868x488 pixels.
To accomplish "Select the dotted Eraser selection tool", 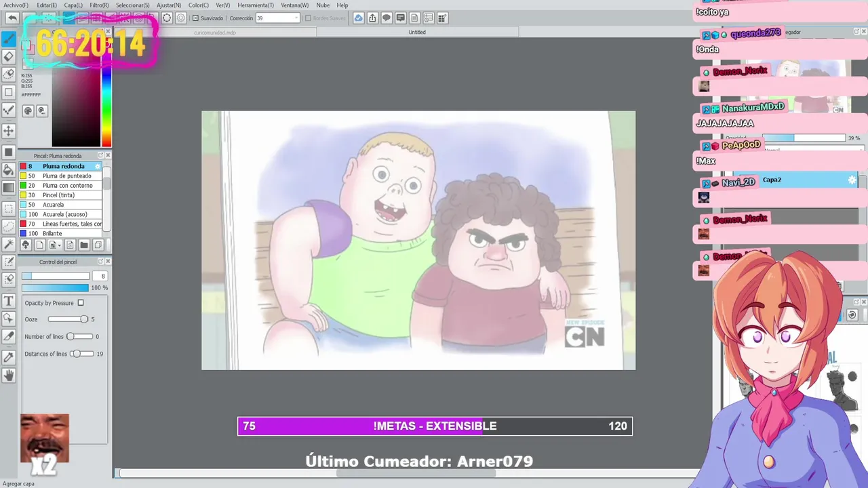I will tap(9, 74).
